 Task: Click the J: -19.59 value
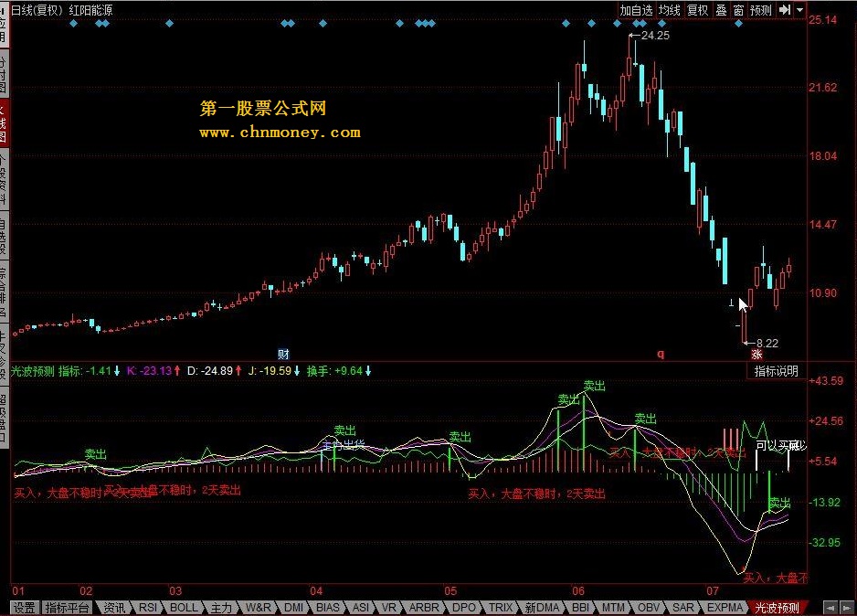coord(274,371)
